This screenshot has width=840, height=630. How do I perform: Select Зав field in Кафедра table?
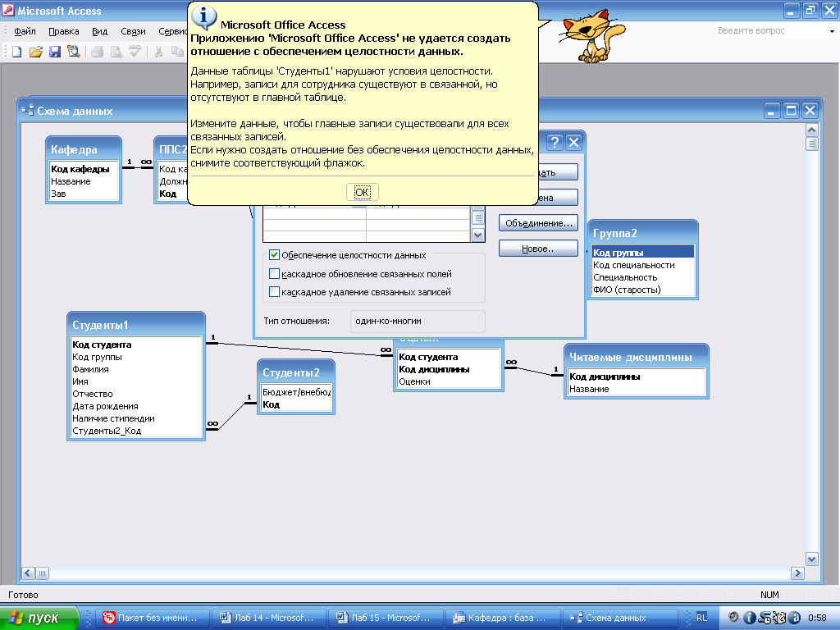click(x=58, y=194)
